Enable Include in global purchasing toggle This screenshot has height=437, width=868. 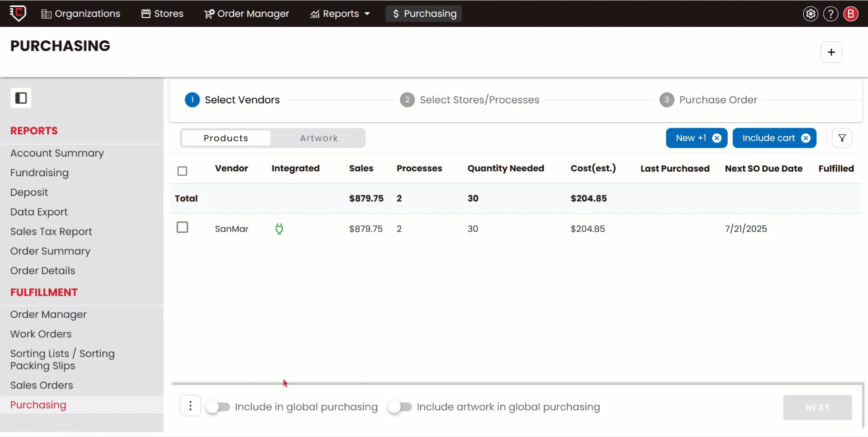(x=218, y=407)
